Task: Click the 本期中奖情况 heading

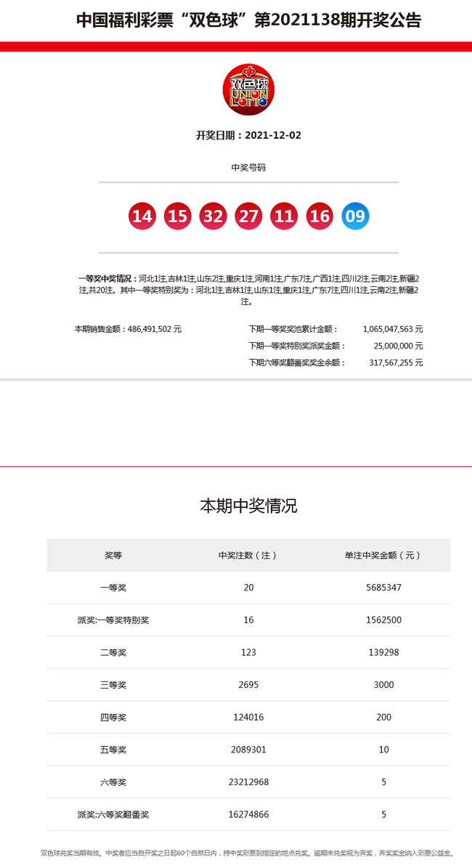Action: [248, 506]
